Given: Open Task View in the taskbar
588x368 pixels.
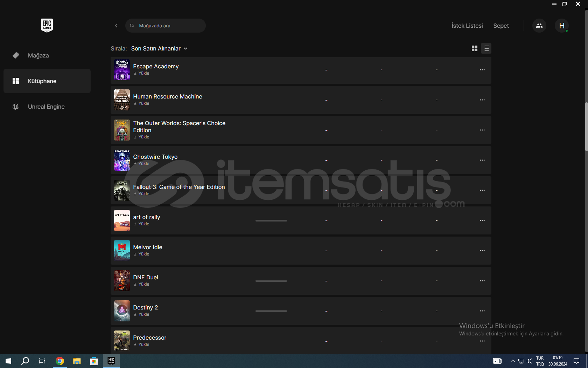Looking at the screenshot, I should click(42, 361).
